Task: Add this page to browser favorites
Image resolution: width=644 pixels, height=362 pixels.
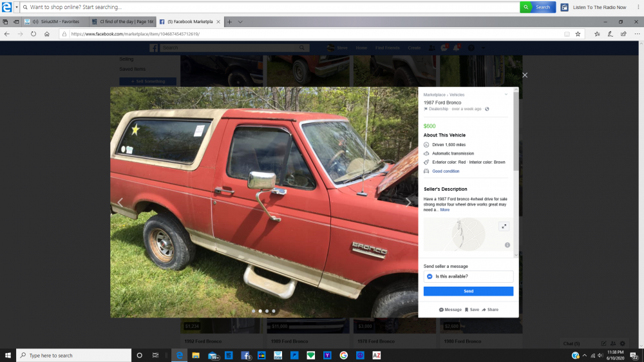Action: (578, 33)
